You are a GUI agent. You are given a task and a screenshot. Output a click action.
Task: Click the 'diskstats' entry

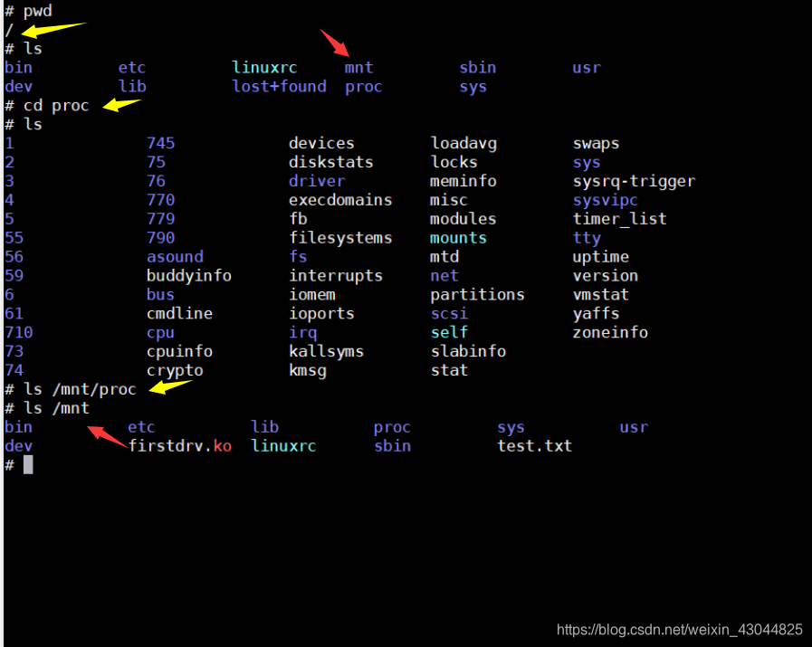click(331, 162)
